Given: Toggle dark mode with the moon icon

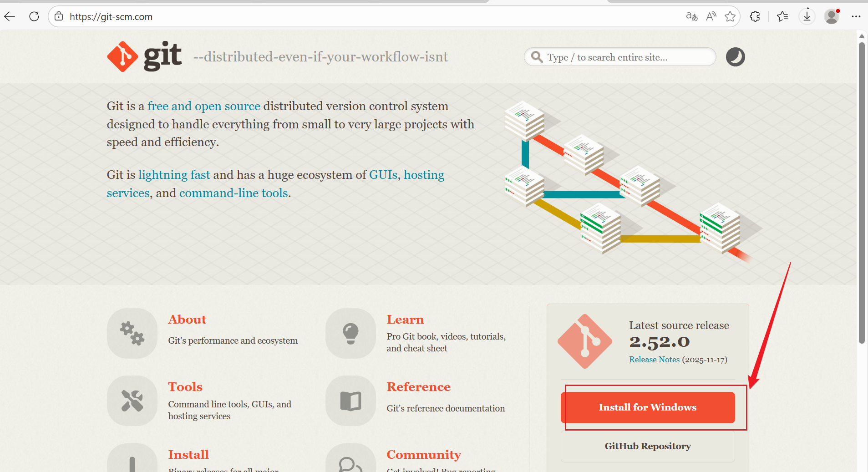Looking at the screenshot, I should pyautogui.click(x=735, y=57).
